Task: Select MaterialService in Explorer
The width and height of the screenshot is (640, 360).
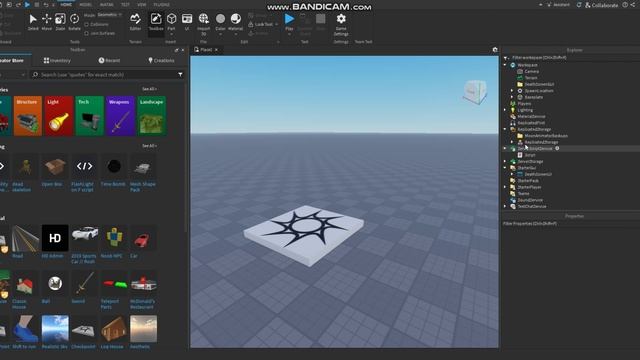Action: click(531, 116)
